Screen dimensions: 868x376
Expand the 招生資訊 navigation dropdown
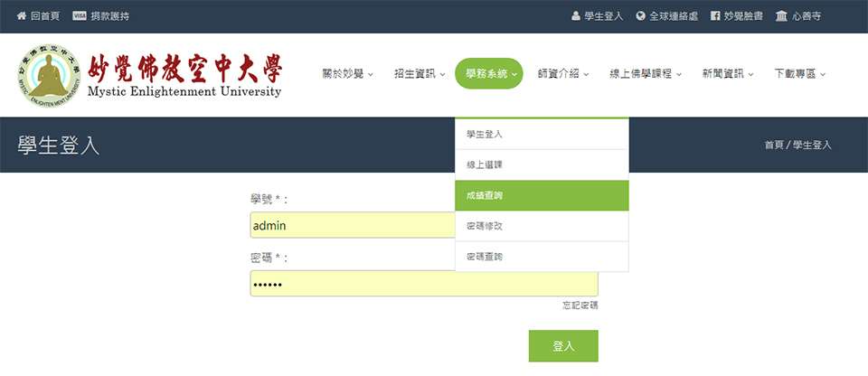pos(420,74)
